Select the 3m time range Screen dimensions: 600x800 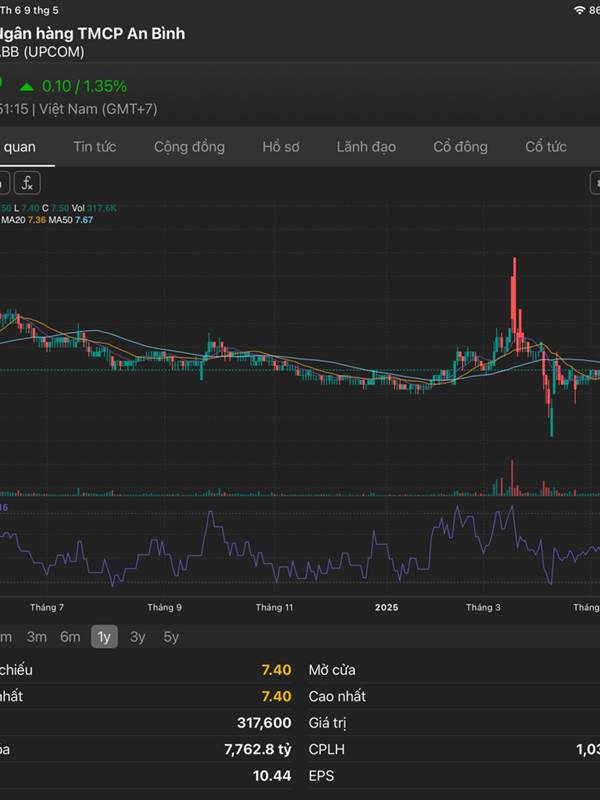[x=37, y=637]
